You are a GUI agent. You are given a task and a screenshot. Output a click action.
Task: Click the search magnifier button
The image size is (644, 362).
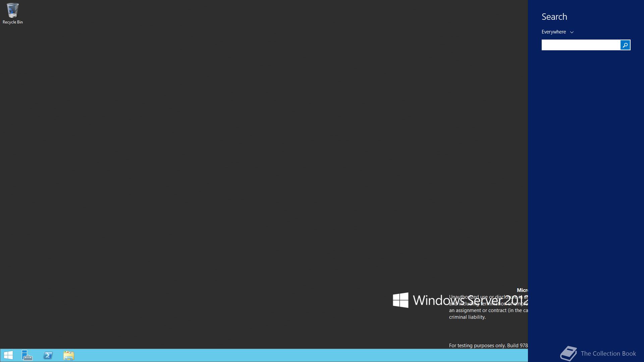click(625, 45)
